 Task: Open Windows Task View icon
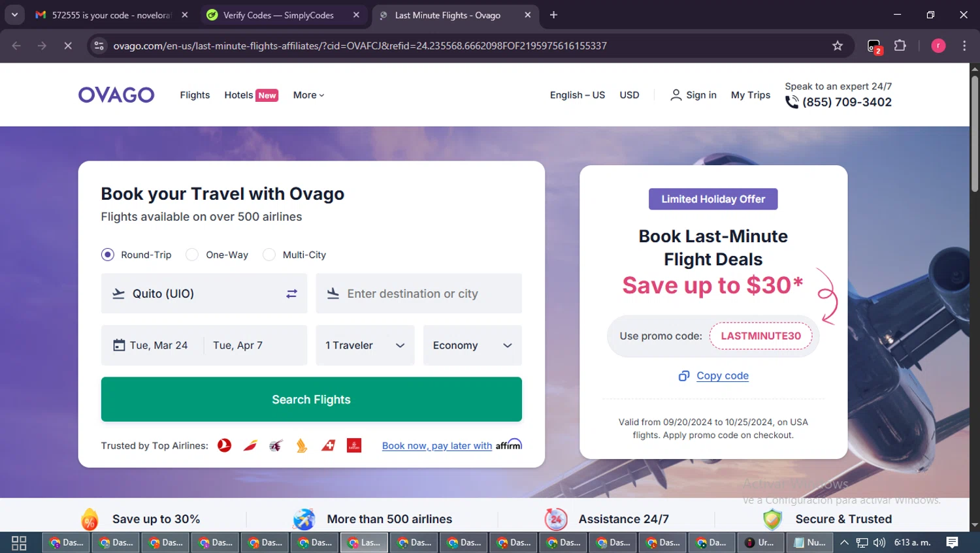19,543
